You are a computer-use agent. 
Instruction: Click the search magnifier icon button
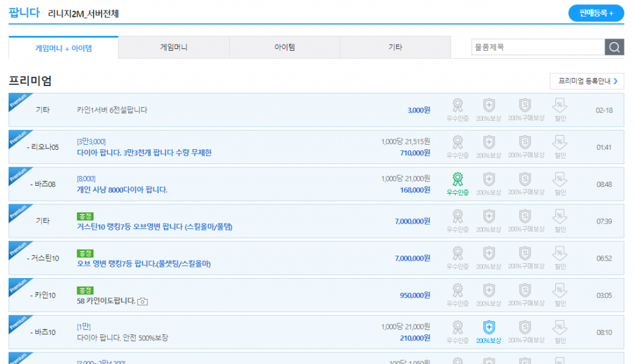(x=614, y=47)
